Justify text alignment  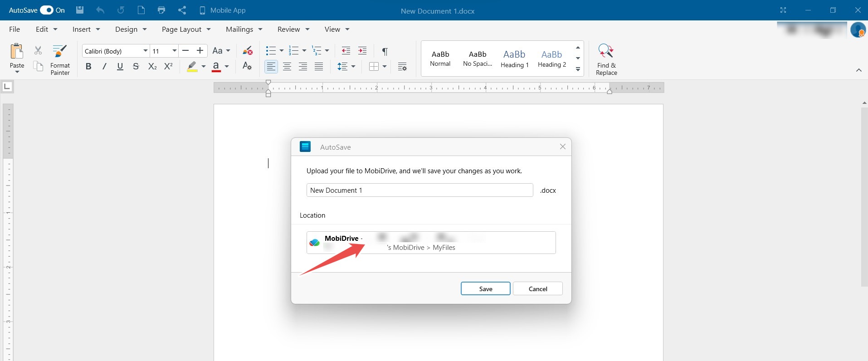coord(319,67)
